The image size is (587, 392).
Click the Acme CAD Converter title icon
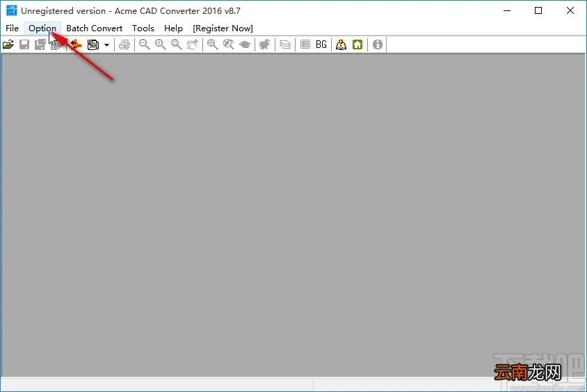click(x=12, y=10)
